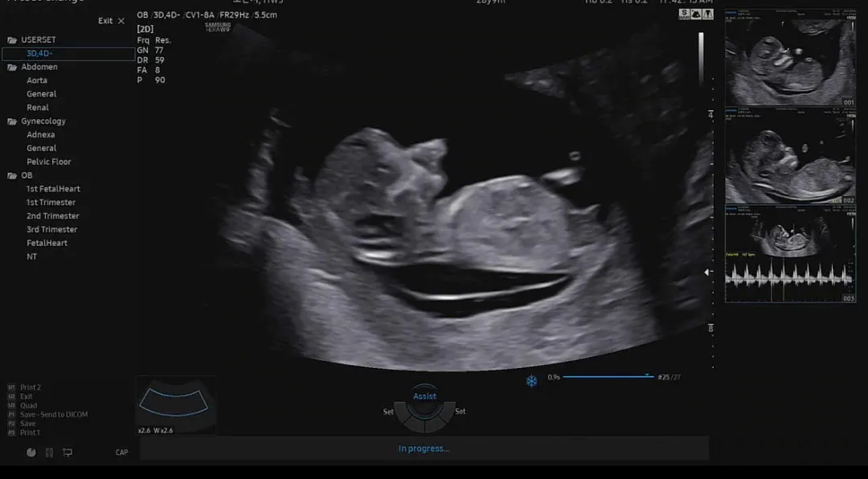The width and height of the screenshot is (868, 479).
Task: Open the USERSET folder
Action: [32, 40]
